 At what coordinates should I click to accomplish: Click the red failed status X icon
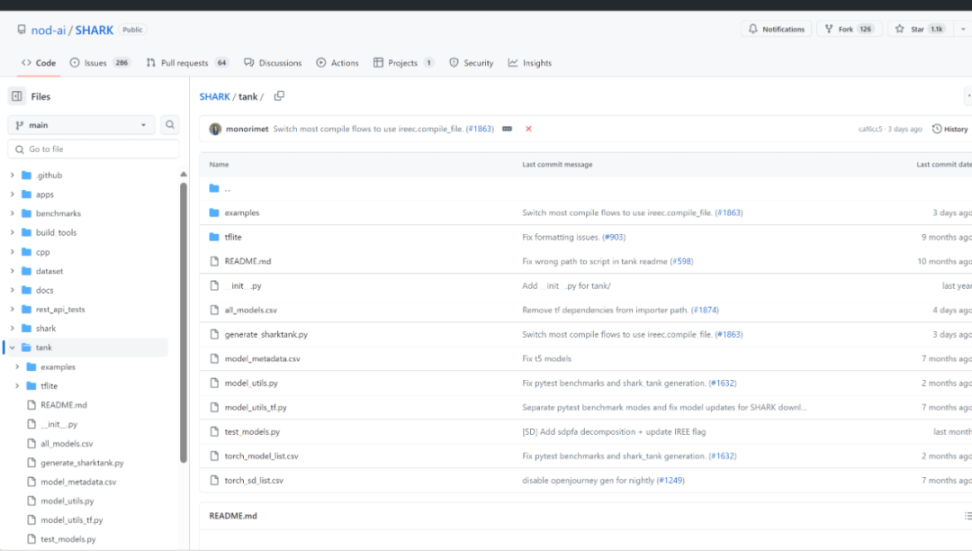[x=528, y=129]
